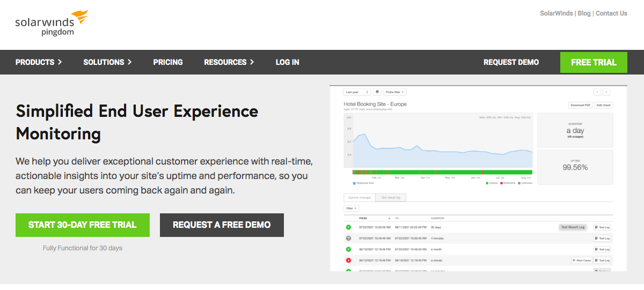Switch to the Test result log tab
The image size is (644, 290).
click(391, 197)
